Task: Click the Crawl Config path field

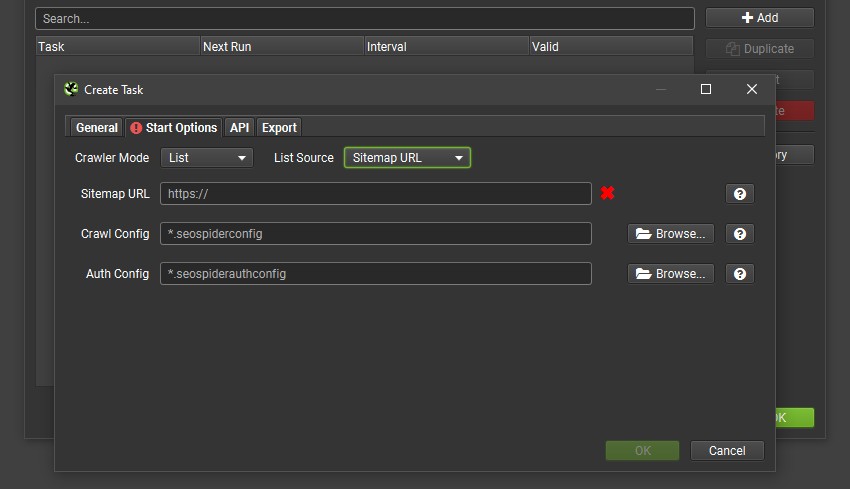Action: click(x=376, y=234)
